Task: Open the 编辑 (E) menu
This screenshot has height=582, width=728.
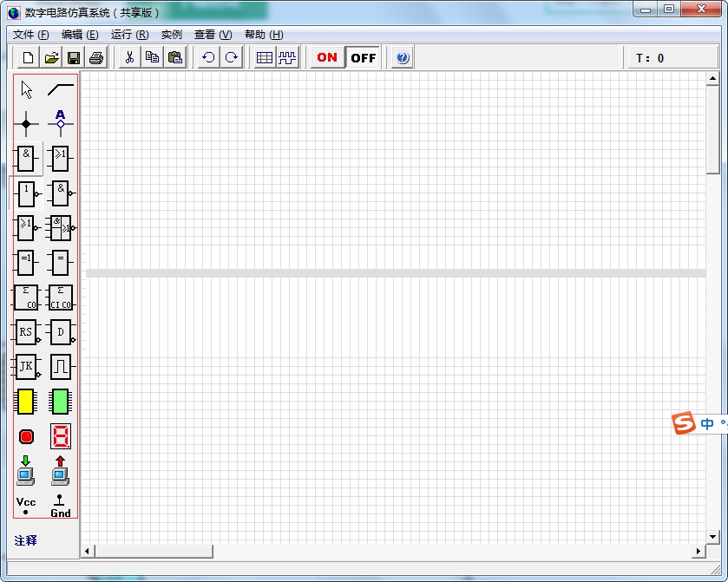Action: coord(80,35)
